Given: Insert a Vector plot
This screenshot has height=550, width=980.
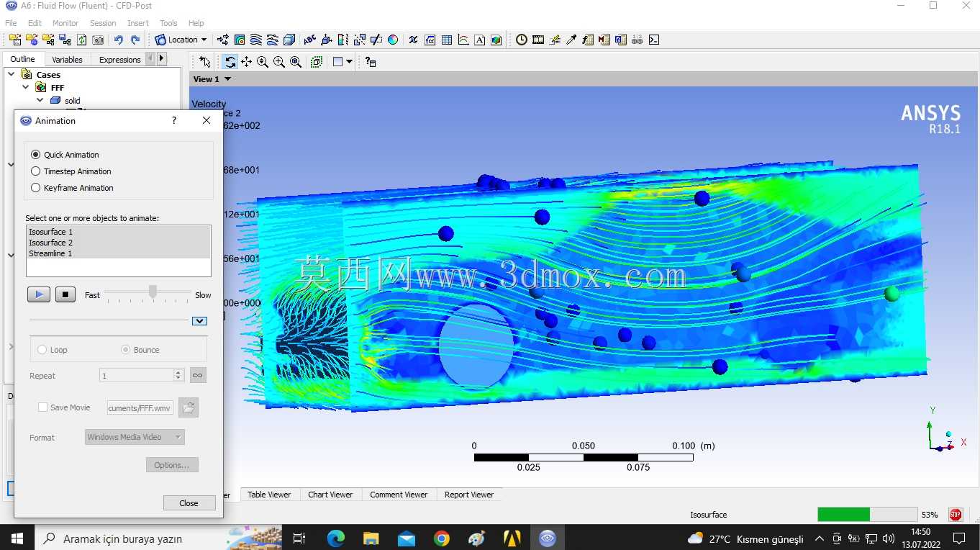Looking at the screenshot, I should pos(223,40).
